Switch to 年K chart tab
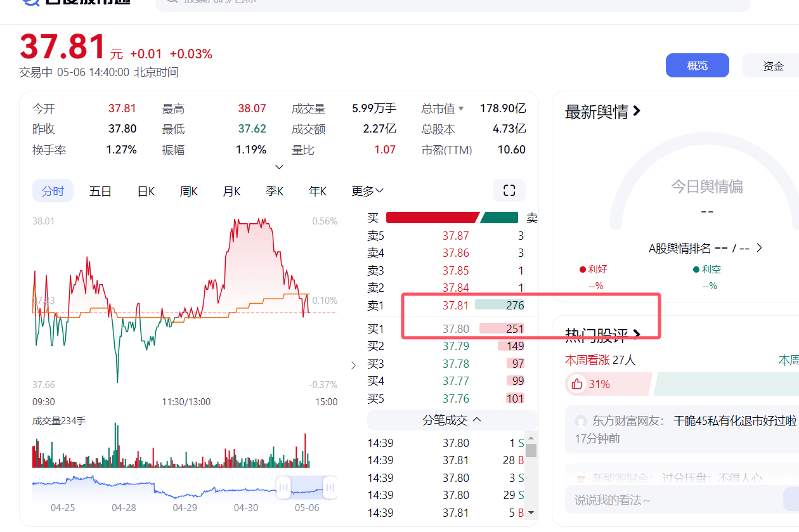Screen dimensions: 799x532 coord(318,191)
